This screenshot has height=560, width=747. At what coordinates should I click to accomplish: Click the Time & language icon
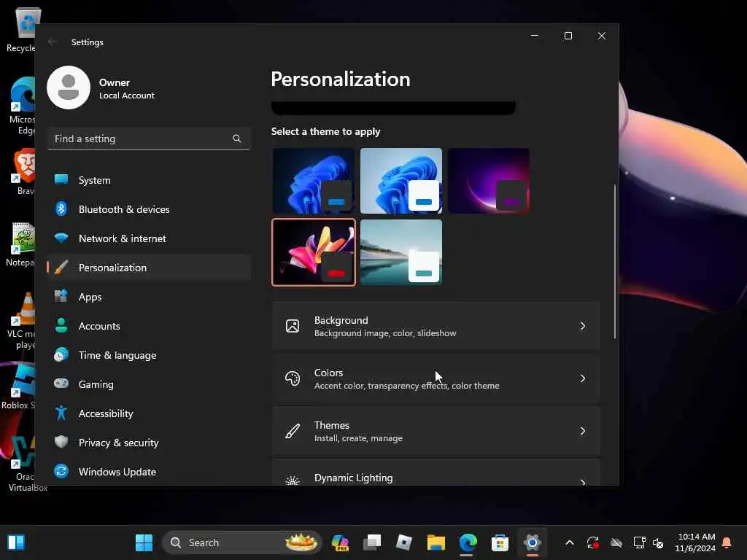(61, 355)
